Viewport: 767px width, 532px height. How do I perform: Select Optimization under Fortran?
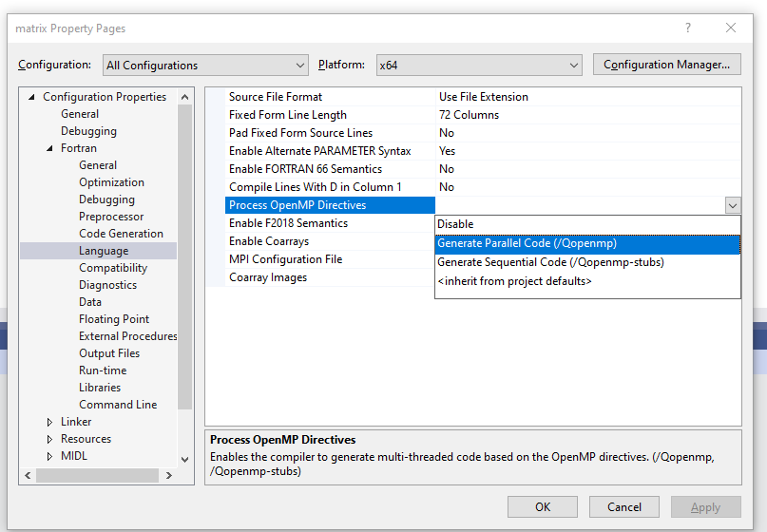[111, 182]
